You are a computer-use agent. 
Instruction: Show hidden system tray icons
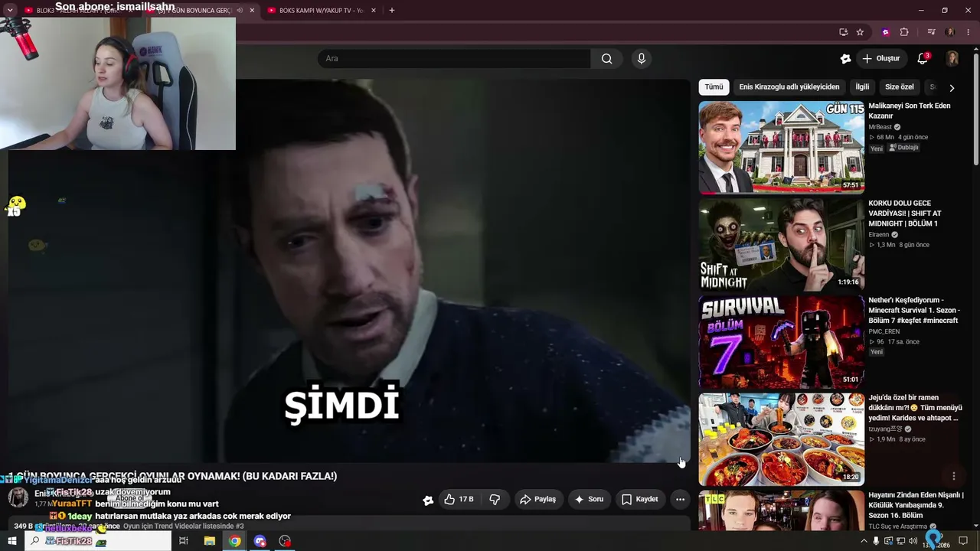click(x=864, y=541)
